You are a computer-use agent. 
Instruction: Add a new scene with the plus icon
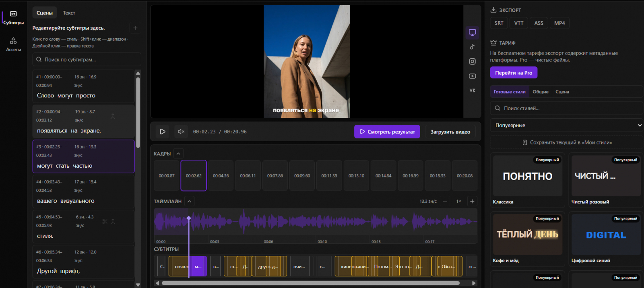135,28
